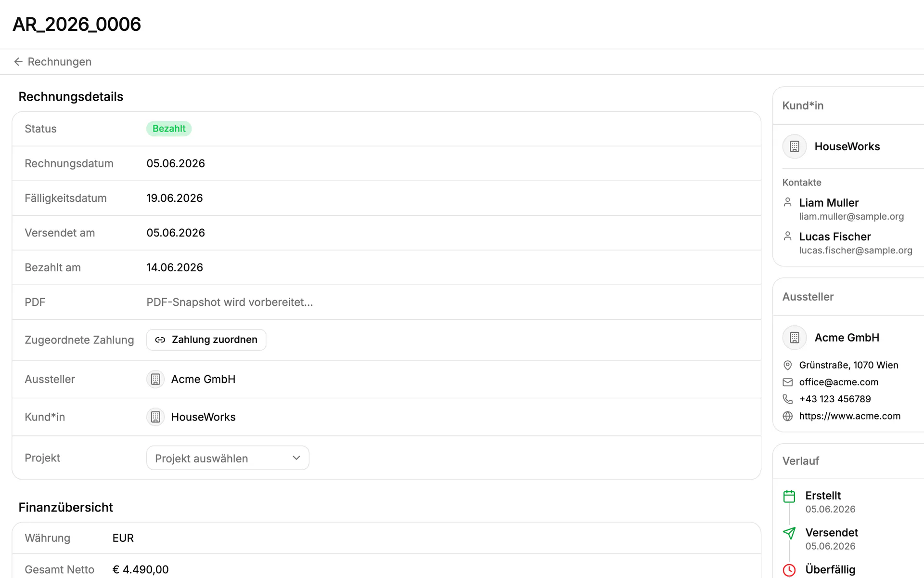Click the Acme GmbH company icon in the Aussteller card
This screenshot has height=578, width=924.
pos(795,338)
